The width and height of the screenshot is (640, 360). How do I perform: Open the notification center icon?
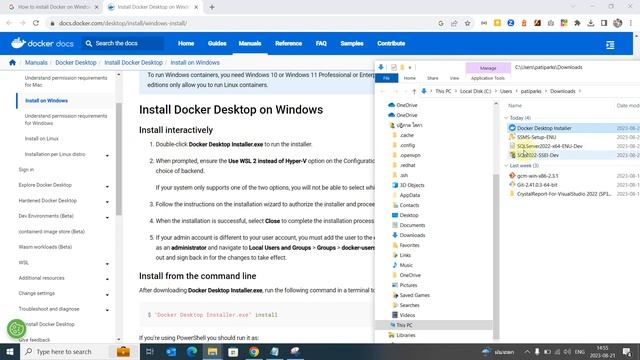(627, 351)
